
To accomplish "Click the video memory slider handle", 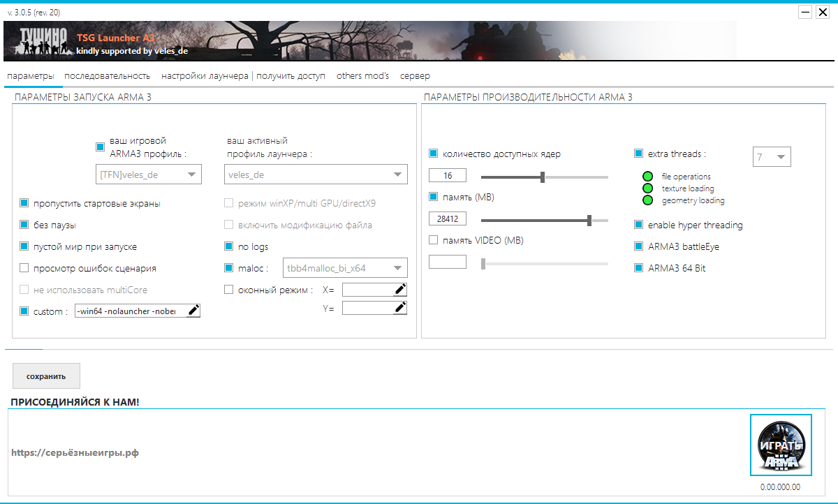I will tap(483, 264).
